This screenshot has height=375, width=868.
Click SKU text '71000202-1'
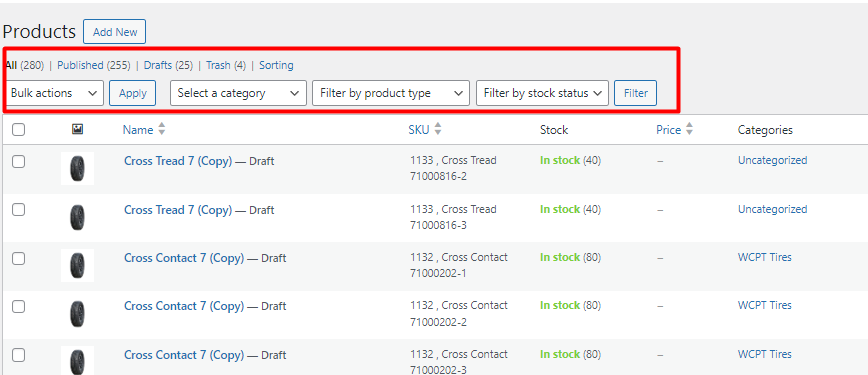tap(437, 273)
